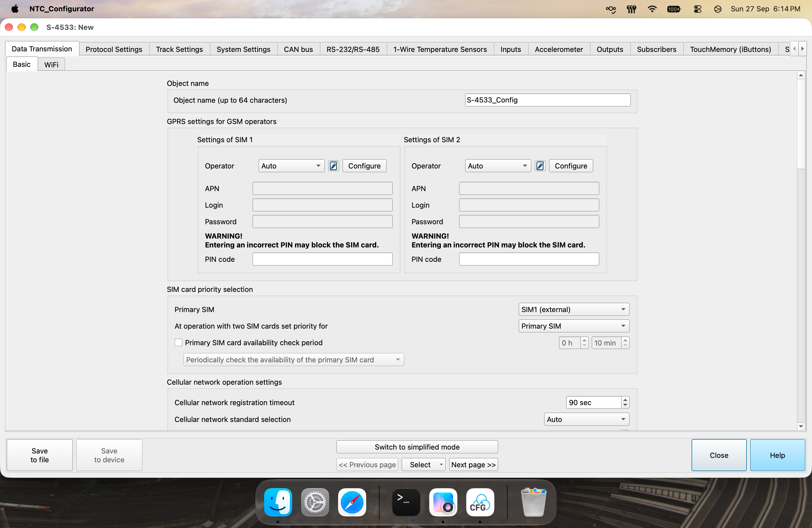Open the Subscribers tab
812x528 pixels.
click(x=657, y=49)
